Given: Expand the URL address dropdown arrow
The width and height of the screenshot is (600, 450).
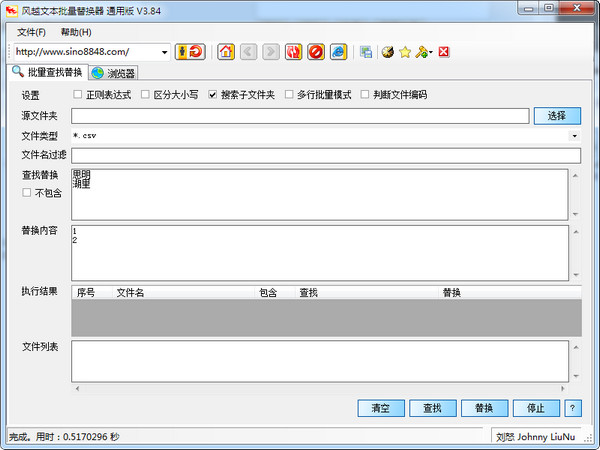Looking at the screenshot, I should point(165,52).
